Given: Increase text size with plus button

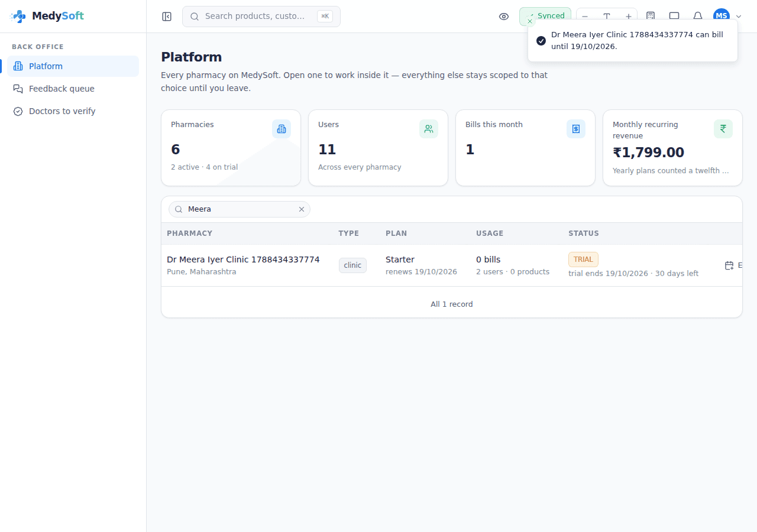Looking at the screenshot, I should point(629,17).
